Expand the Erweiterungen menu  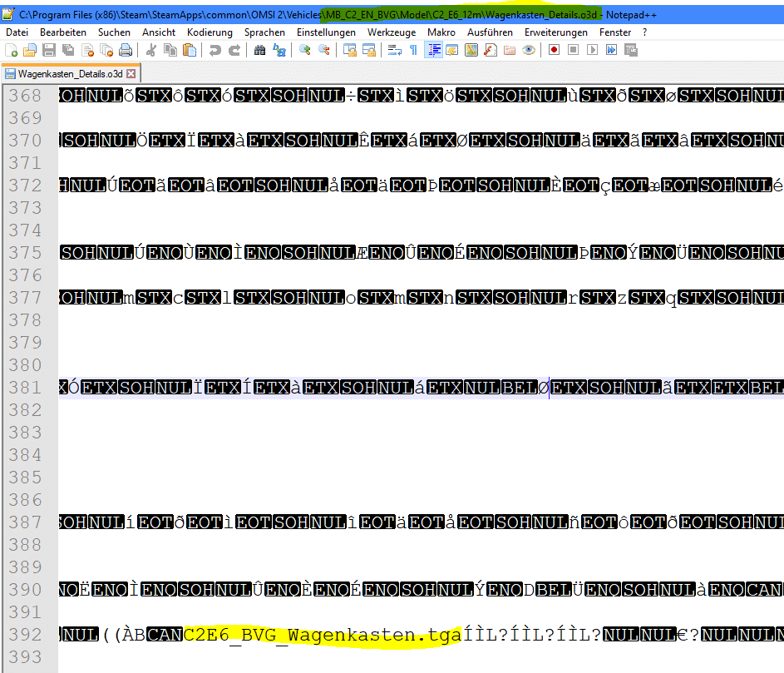click(555, 32)
